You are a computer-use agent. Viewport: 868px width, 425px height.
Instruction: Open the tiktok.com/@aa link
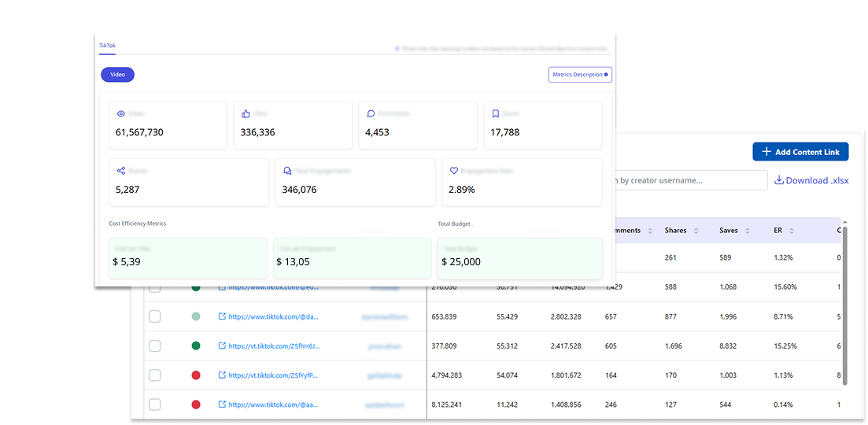click(x=274, y=405)
